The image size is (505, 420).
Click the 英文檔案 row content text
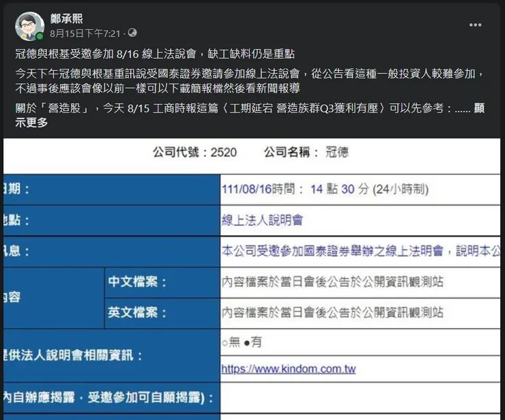pyautogui.click(x=332, y=312)
